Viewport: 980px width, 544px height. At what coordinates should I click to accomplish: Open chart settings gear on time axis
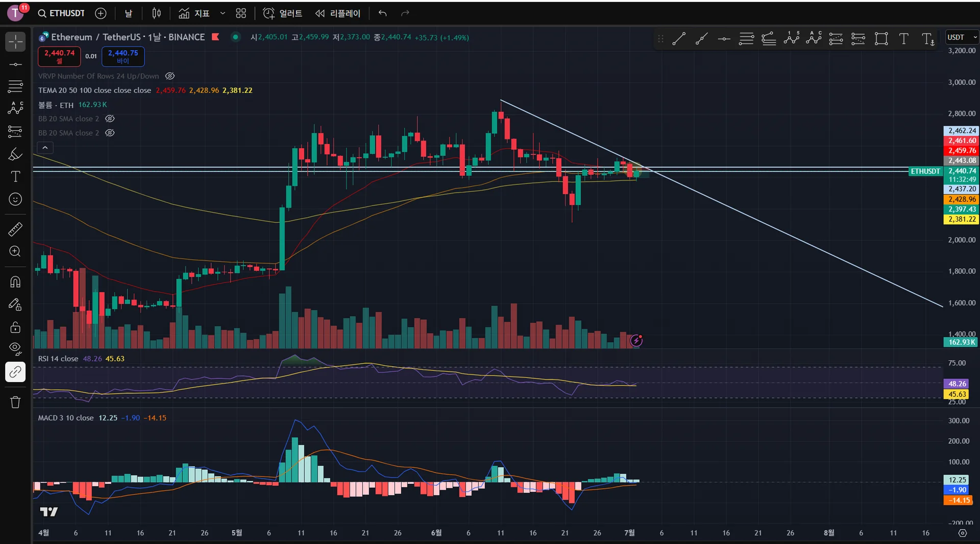(x=963, y=533)
